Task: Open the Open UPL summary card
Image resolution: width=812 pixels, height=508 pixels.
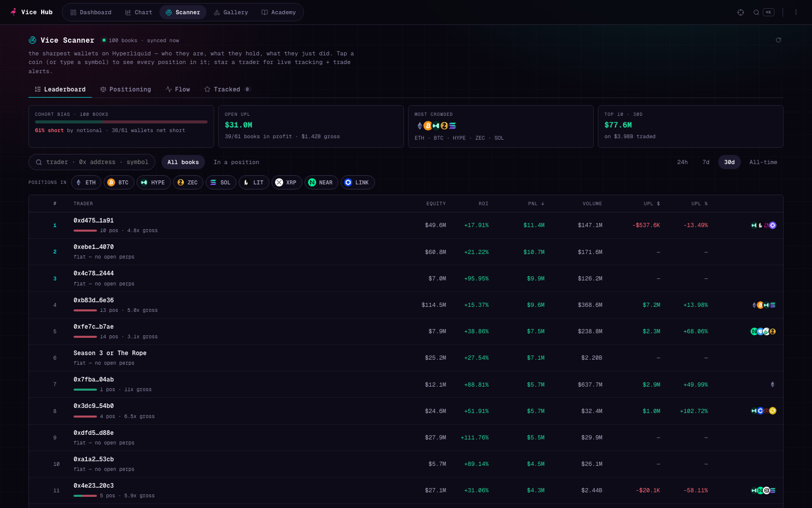Action: click(x=311, y=126)
